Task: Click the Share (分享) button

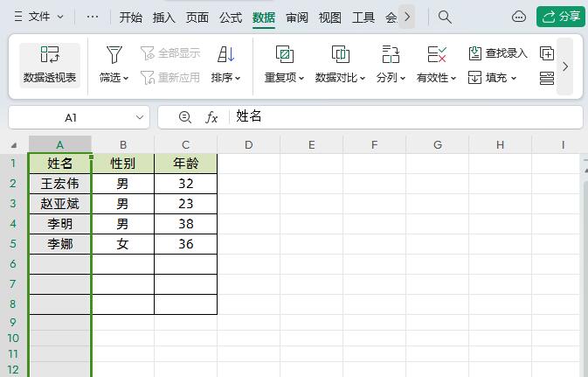Action: (x=561, y=17)
